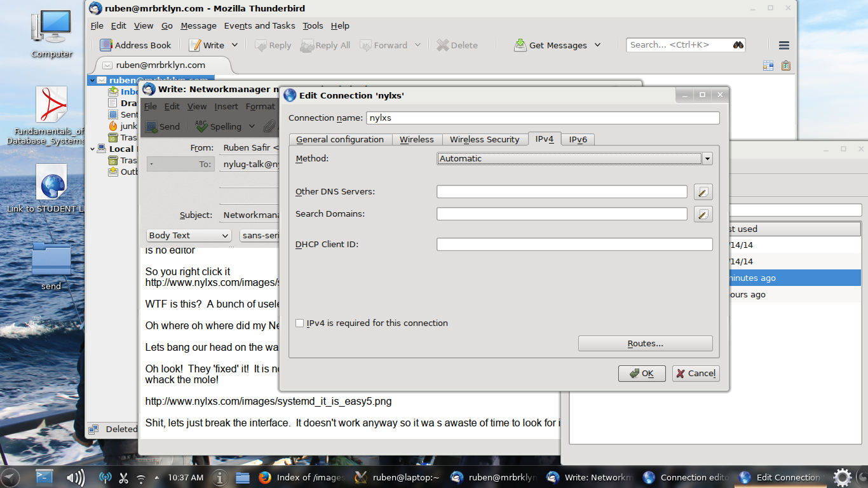
Task: Click Send in the Write window
Action: (x=163, y=126)
